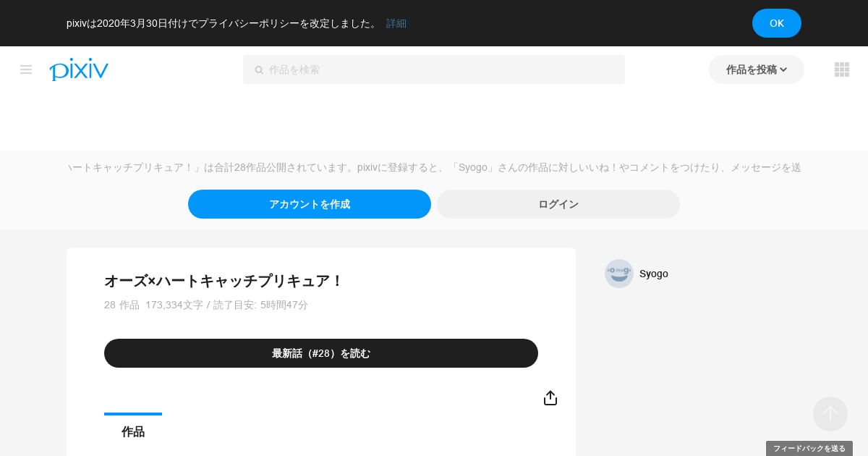
Task: Click the privacy policy notice text
Action: click(x=224, y=23)
